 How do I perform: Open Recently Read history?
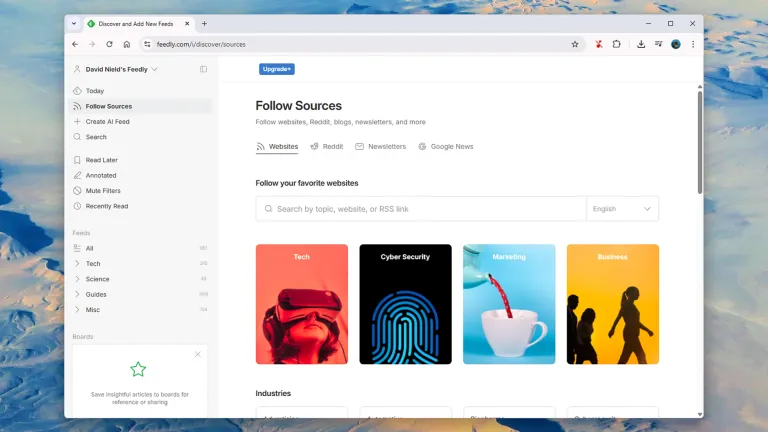point(106,206)
